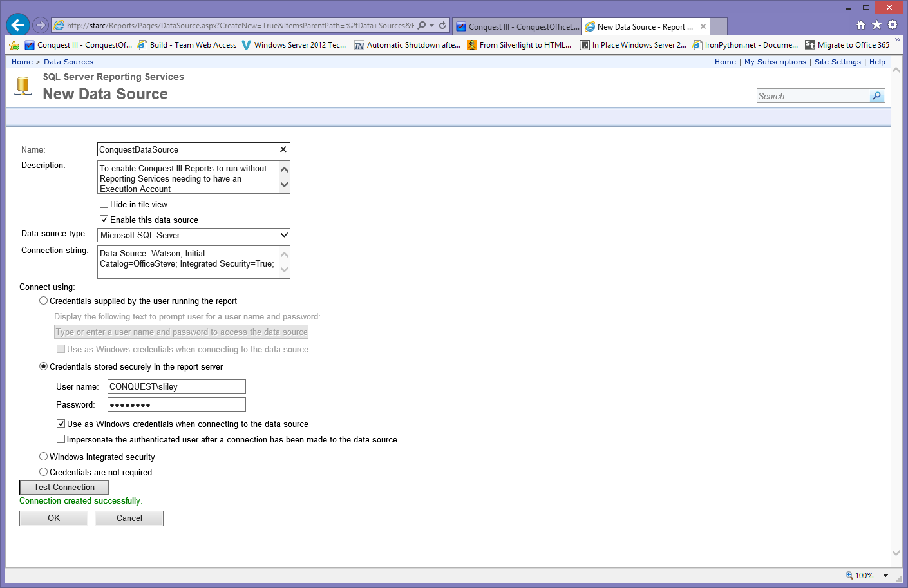Click in the User name field
908x588 pixels.
point(176,386)
